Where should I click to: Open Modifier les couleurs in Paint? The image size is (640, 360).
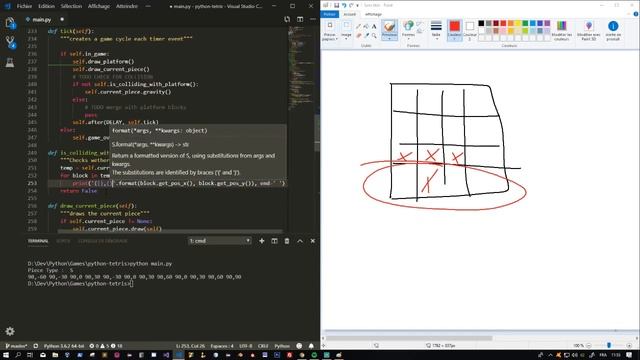coord(562,30)
